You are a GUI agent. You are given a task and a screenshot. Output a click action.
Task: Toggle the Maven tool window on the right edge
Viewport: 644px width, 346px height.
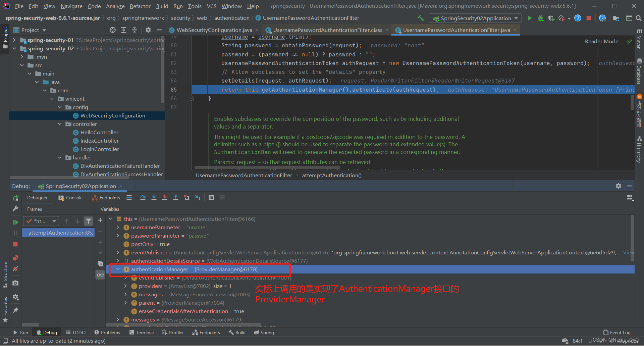639,39
